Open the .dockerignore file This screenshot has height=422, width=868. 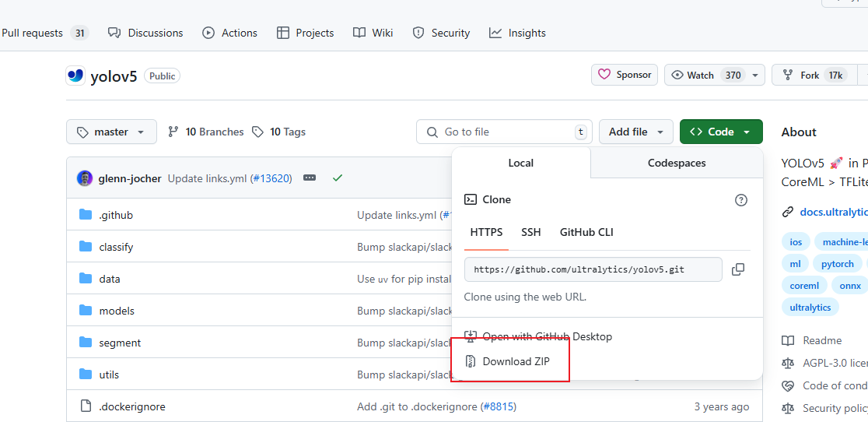click(x=131, y=406)
